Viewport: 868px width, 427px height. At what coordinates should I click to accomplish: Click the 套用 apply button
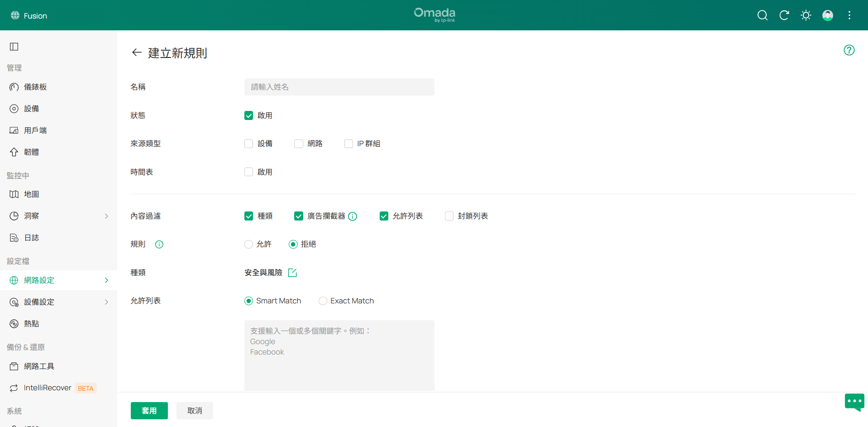pyautogui.click(x=149, y=411)
